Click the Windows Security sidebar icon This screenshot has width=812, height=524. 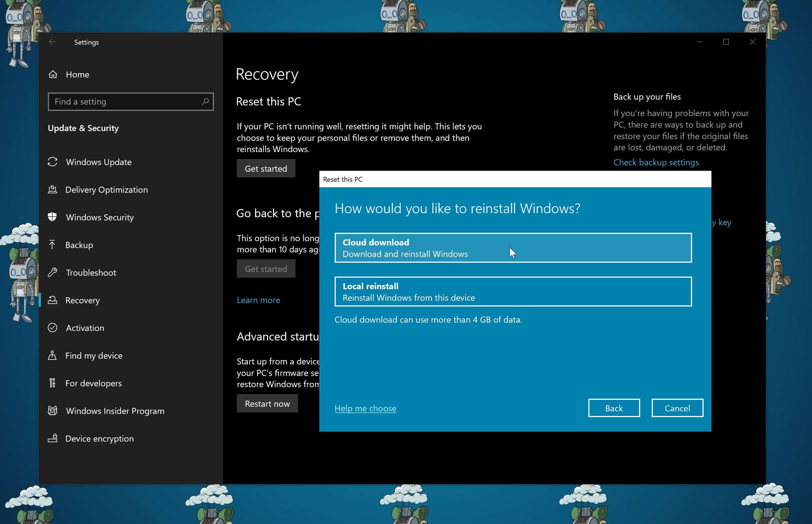tap(53, 217)
